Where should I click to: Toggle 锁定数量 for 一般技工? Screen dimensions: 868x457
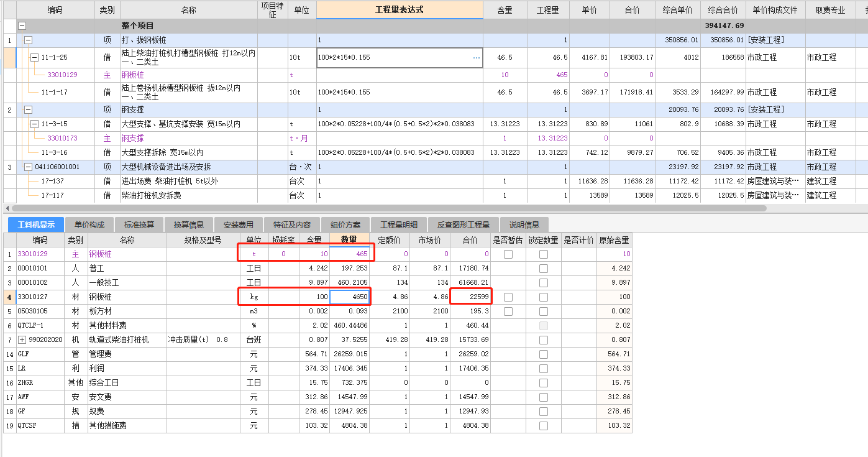pos(544,283)
